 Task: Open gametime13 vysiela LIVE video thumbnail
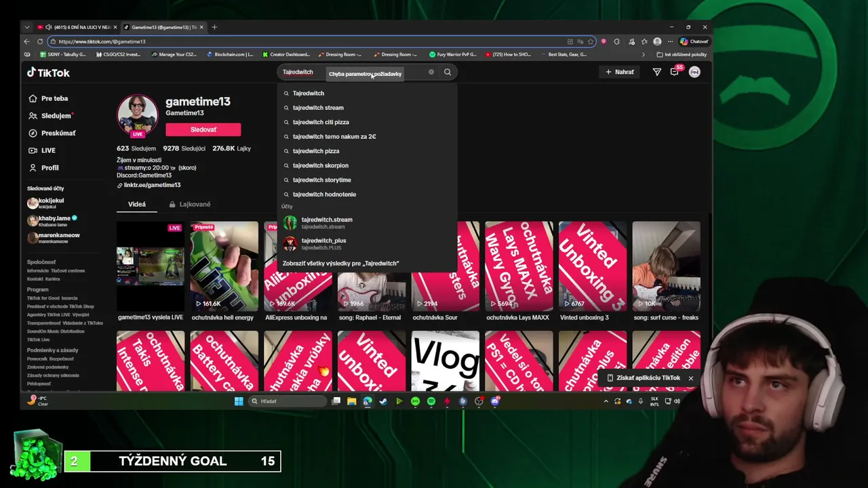(150, 266)
